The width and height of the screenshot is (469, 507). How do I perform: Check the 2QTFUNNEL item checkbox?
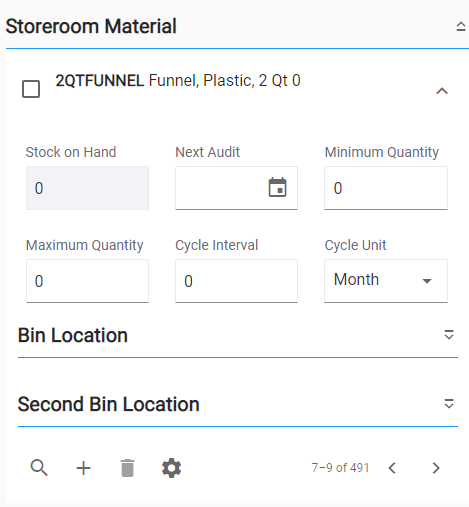31,89
